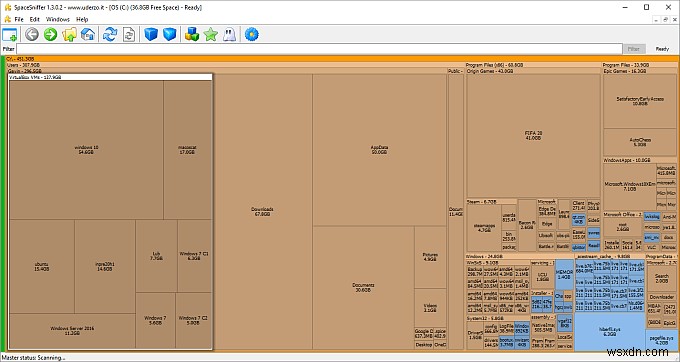This screenshot has width=680, height=362.
Task: Click the System32 folder header
Action: pos(498,318)
